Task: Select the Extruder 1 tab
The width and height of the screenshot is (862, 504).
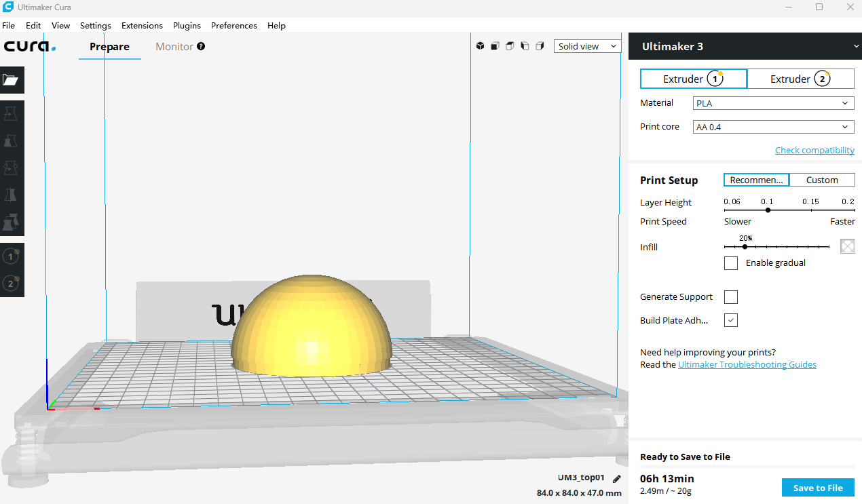Action: click(694, 79)
